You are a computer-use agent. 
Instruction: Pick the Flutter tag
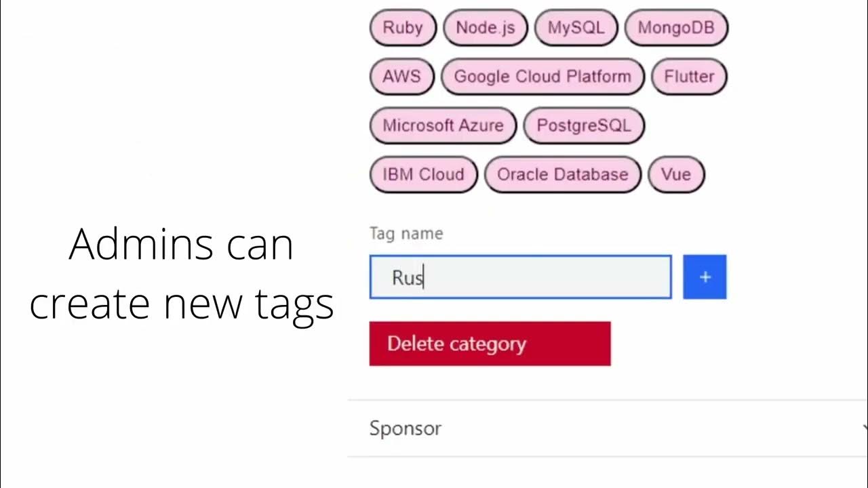(x=688, y=77)
